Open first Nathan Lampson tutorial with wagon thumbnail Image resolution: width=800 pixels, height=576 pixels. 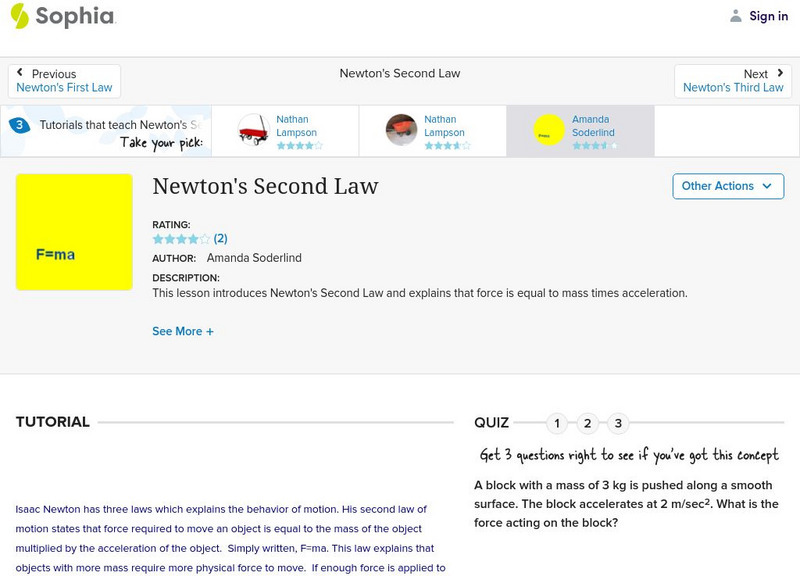pyautogui.click(x=285, y=131)
